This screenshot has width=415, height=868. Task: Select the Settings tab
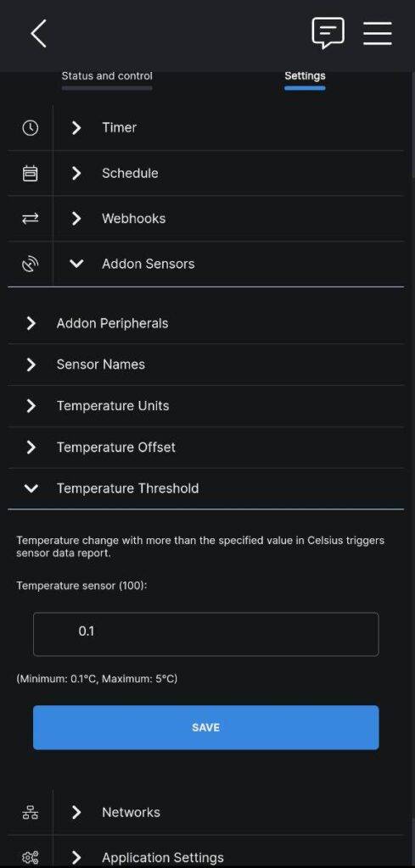305,75
